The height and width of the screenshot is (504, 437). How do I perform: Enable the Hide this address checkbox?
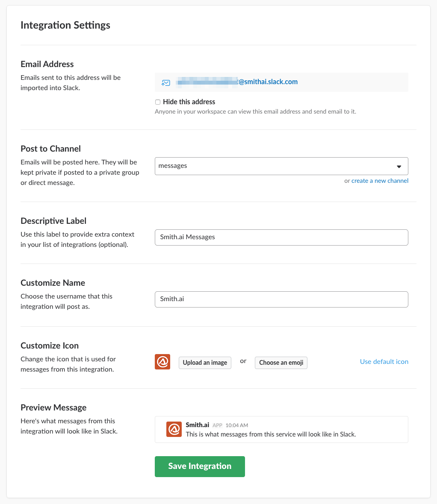(158, 102)
